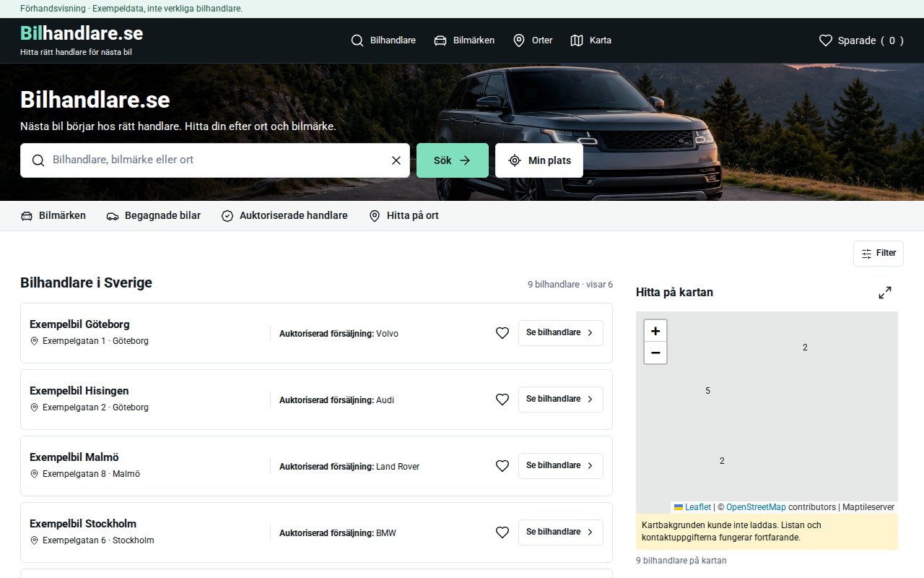
Task: Select Bilmärken category shortcut below the hero
Action: coord(53,215)
